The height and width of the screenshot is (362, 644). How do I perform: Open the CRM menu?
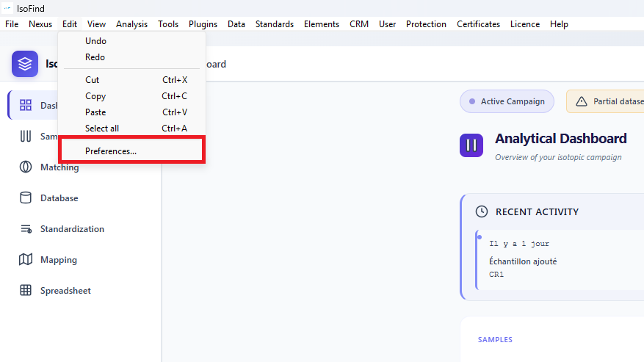click(358, 24)
